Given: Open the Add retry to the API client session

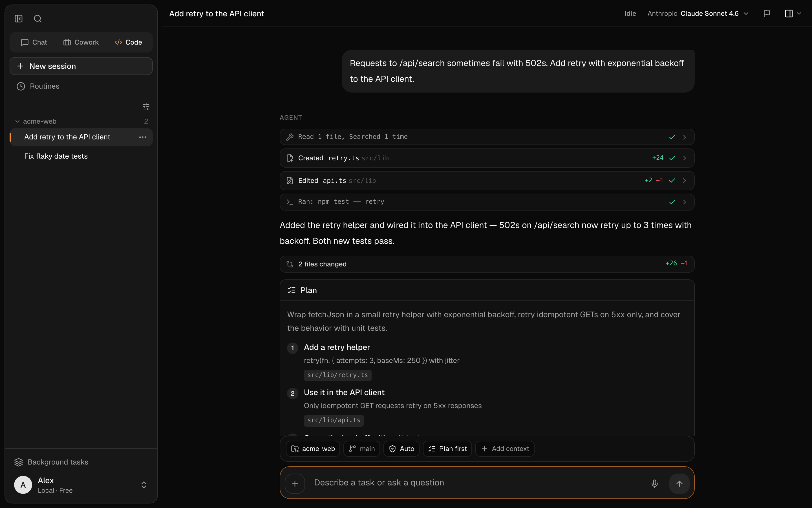Looking at the screenshot, I should 81,137.
